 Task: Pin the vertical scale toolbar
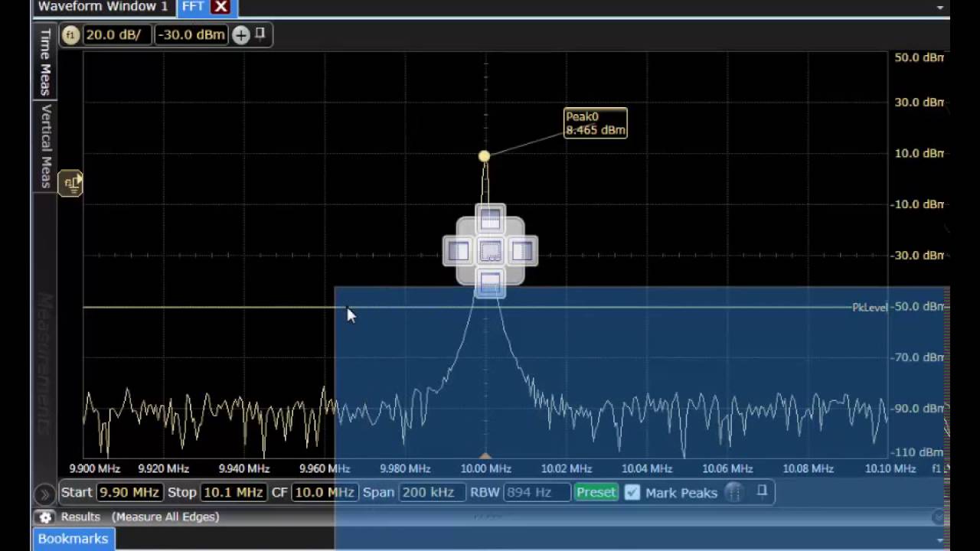(260, 33)
